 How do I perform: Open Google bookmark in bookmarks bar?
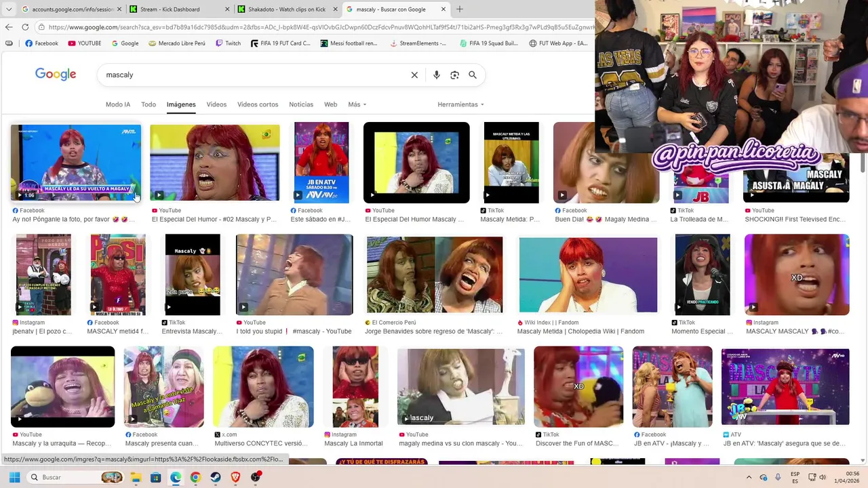pos(125,43)
